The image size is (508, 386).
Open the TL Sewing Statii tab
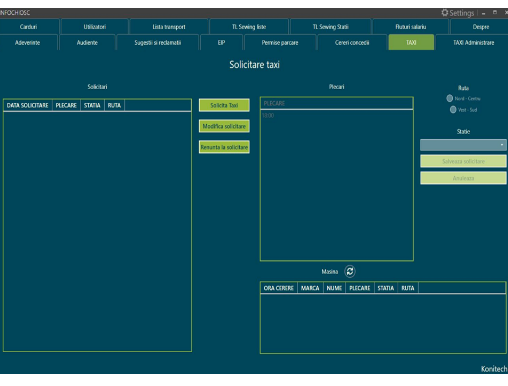331,27
